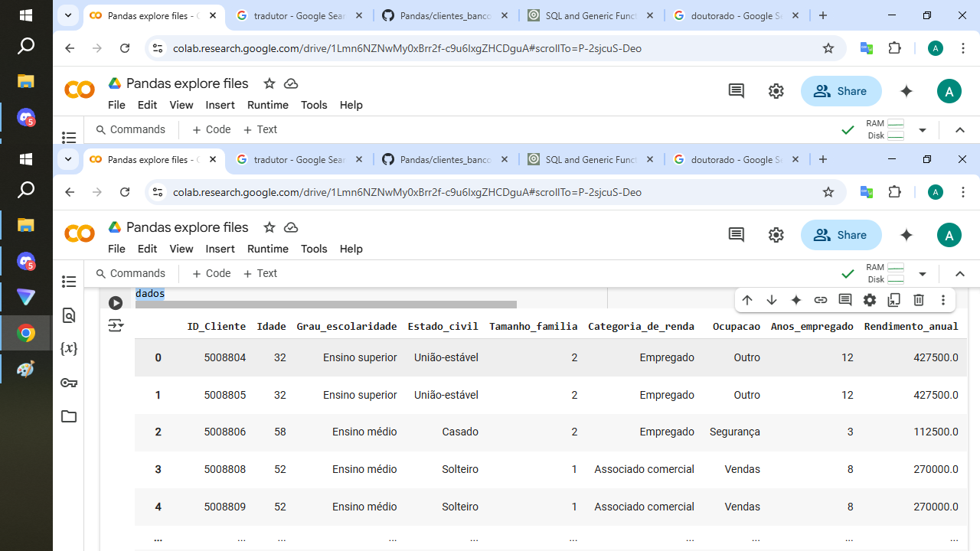Open Chrome three-dot menu in front window

coord(963,192)
